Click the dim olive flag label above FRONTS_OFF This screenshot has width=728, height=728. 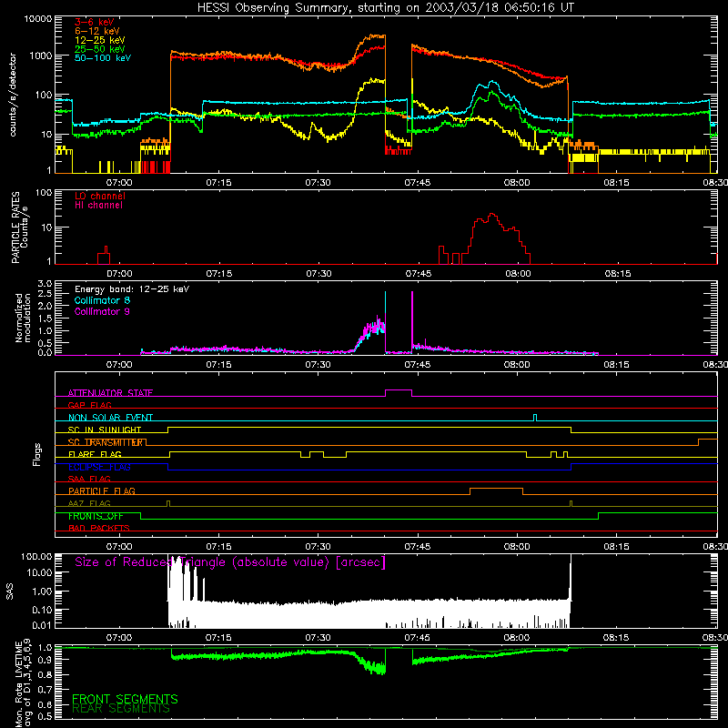[89, 503]
